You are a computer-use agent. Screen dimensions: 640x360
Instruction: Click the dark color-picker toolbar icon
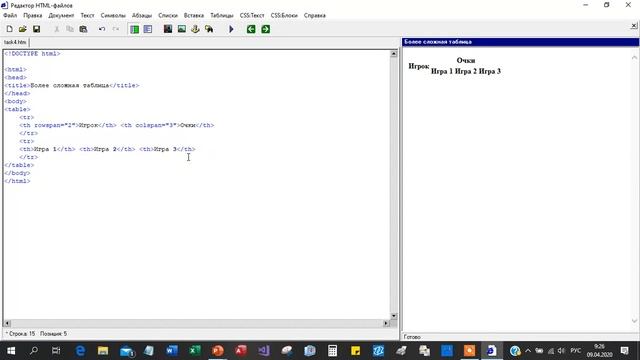click(168, 29)
